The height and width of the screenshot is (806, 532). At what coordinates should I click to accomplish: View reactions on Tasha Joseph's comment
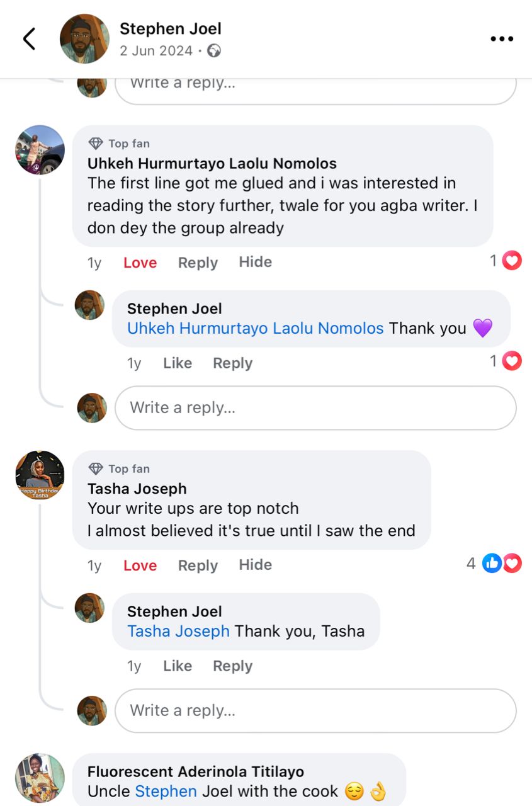pos(502,563)
